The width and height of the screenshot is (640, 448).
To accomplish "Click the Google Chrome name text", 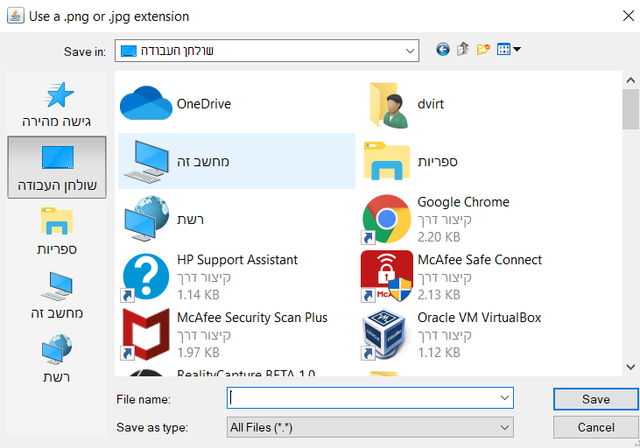I will point(463,202).
